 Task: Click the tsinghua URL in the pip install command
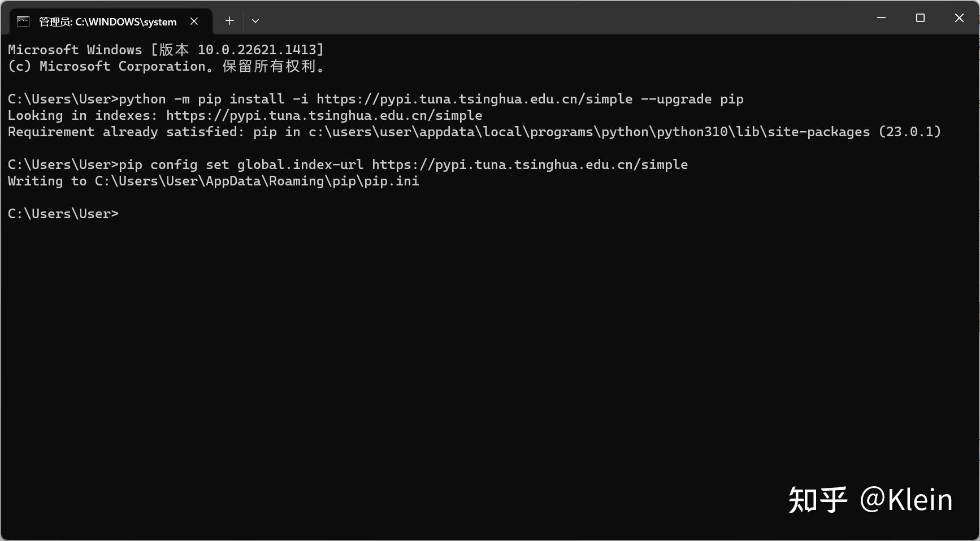(474, 99)
